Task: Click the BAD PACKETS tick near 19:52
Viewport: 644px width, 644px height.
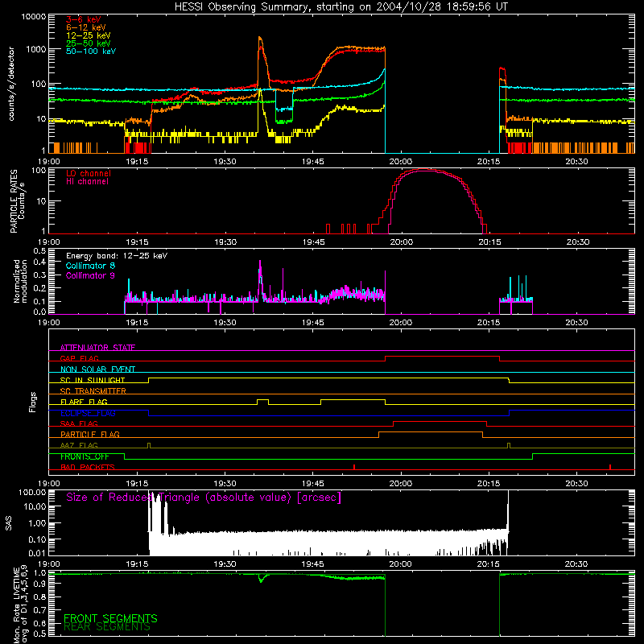Action: click(354, 467)
